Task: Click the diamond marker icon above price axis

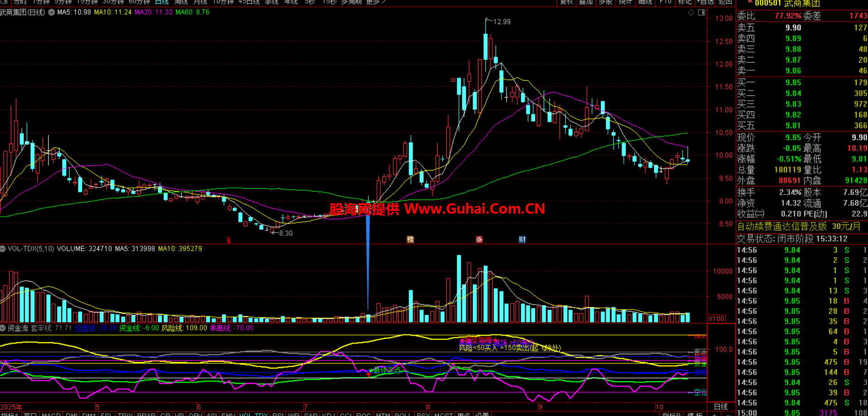Action: point(691,13)
